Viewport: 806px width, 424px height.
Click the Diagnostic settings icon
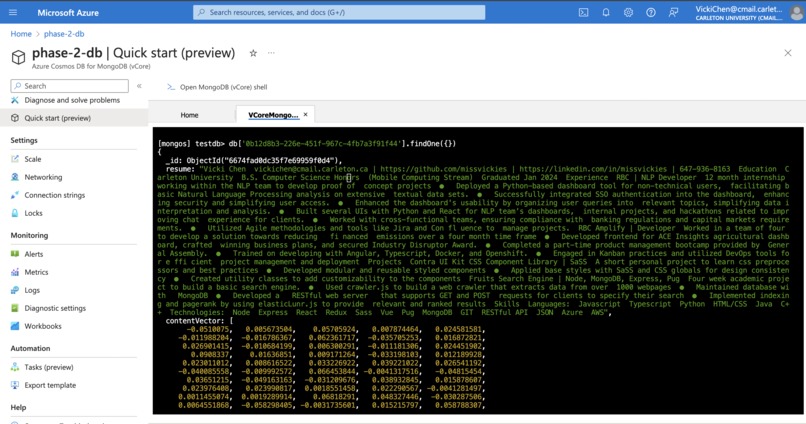(x=15, y=308)
